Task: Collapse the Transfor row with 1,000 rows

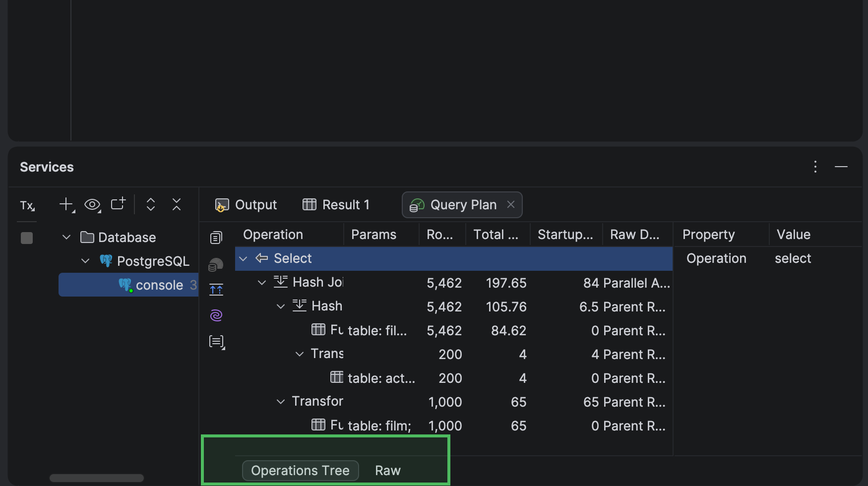Action: coord(281,401)
